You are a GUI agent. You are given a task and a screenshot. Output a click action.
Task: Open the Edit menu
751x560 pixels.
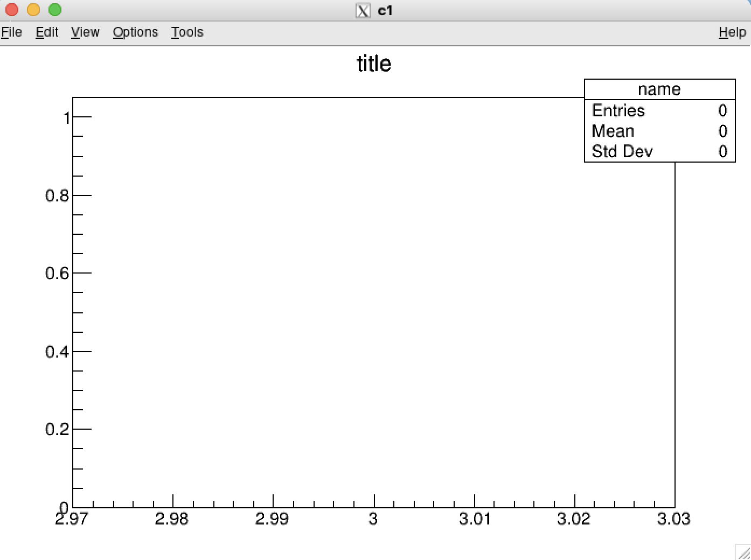point(47,32)
